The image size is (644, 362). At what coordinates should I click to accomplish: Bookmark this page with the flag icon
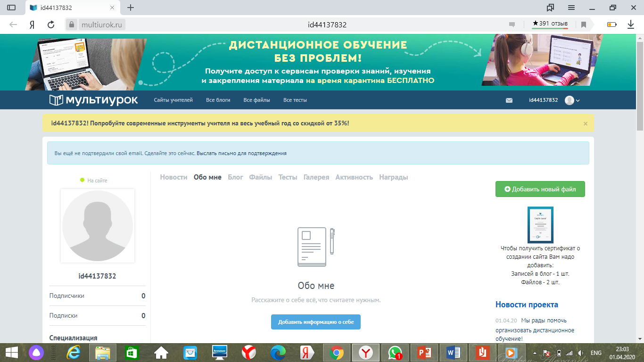pos(584,25)
